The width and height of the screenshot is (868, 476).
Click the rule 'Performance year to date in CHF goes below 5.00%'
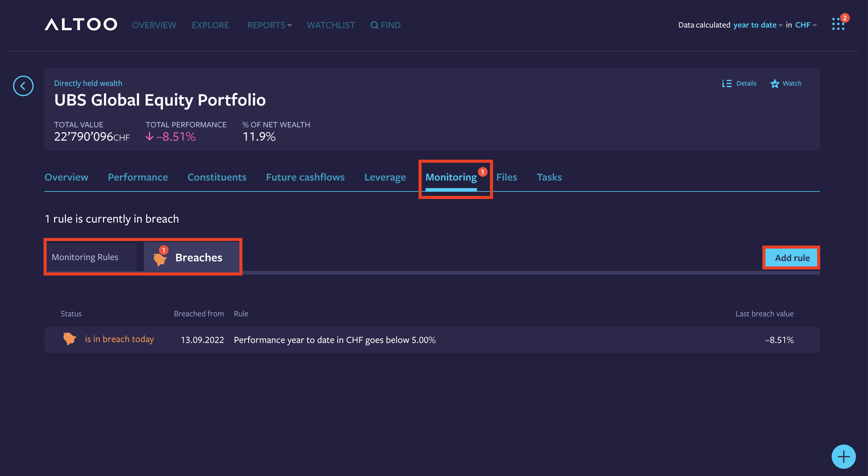pyautogui.click(x=335, y=340)
